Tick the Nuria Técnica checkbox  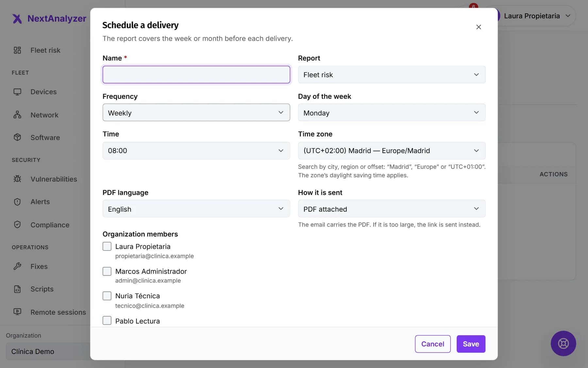coord(107,296)
